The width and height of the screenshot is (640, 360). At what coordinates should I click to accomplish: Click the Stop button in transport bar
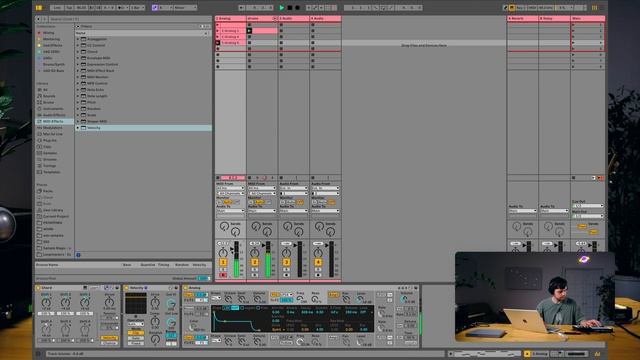point(290,7)
